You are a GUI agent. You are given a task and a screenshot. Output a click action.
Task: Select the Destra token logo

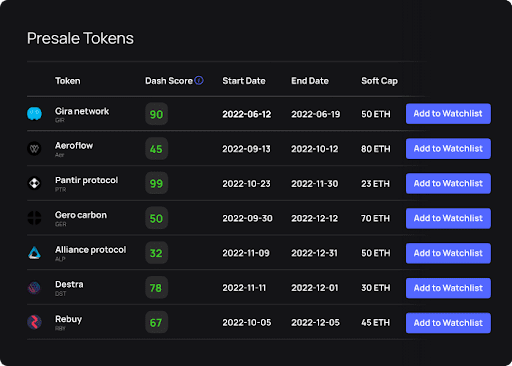[x=34, y=288]
